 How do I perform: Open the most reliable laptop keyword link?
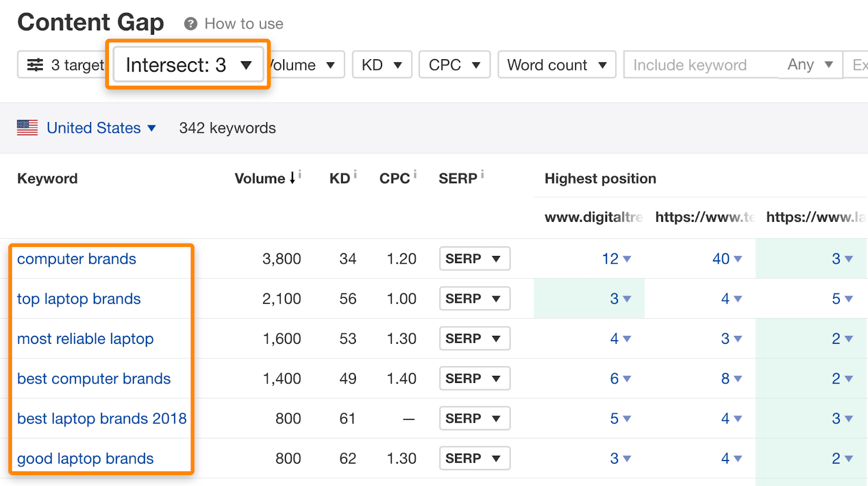tap(85, 339)
